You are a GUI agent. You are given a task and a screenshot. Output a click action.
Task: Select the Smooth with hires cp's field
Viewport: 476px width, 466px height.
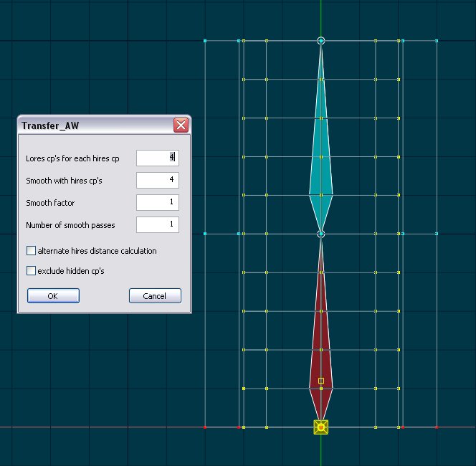158,180
